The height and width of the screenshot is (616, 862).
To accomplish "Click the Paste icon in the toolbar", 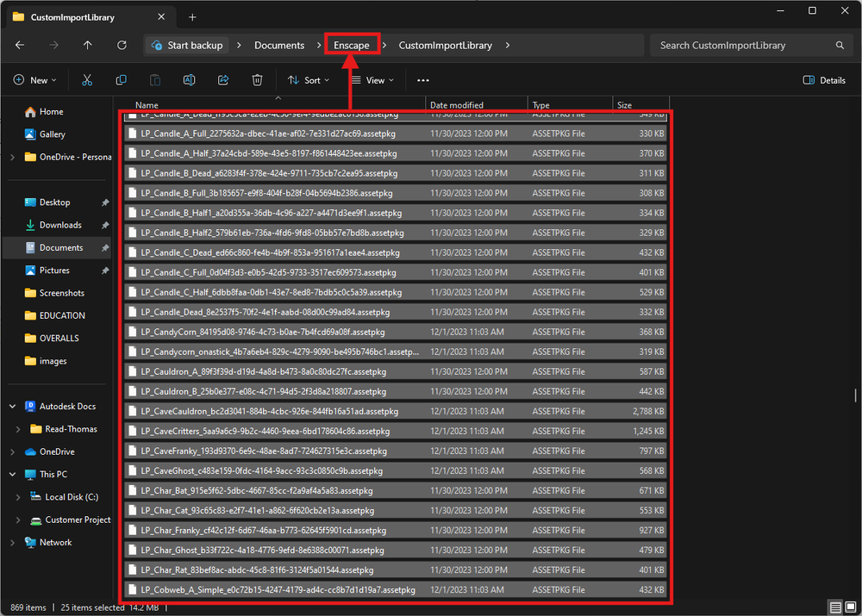I will 154,79.
